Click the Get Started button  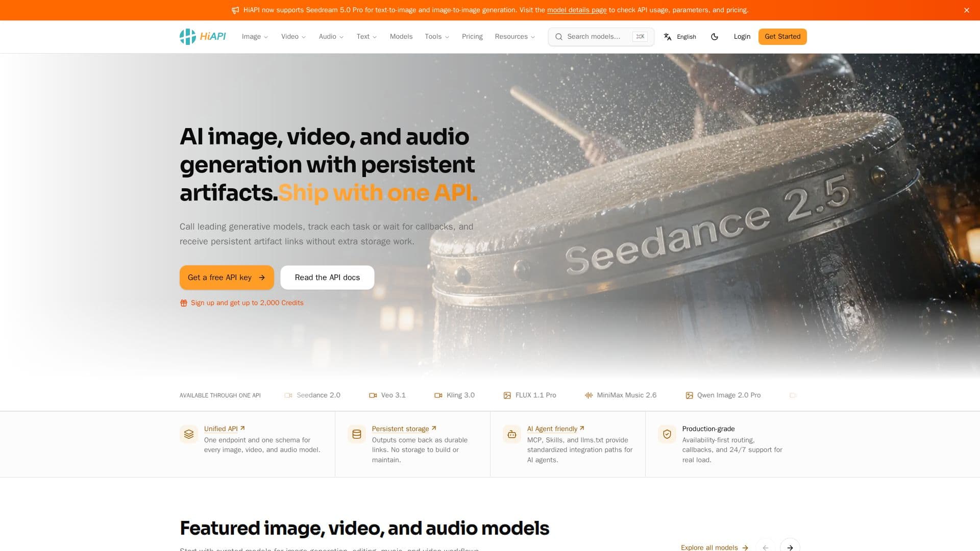pos(782,37)
